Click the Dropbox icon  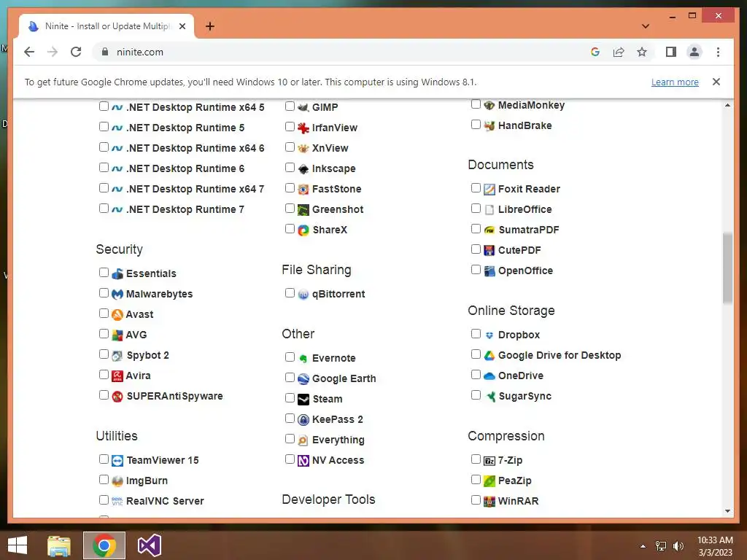[x=489, y=335]
